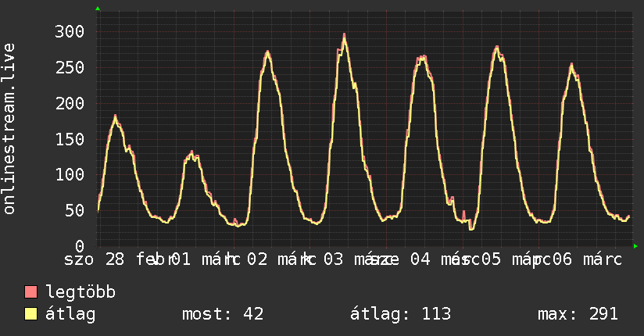Click the pink legtöbb legend swatch
Viewport: 644px width, 336px height.
[x=30, y=291]
